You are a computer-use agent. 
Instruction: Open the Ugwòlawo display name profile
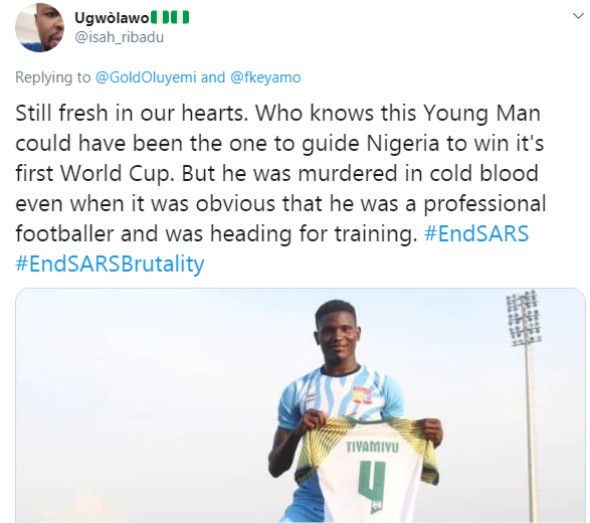(x=112, y=18)
